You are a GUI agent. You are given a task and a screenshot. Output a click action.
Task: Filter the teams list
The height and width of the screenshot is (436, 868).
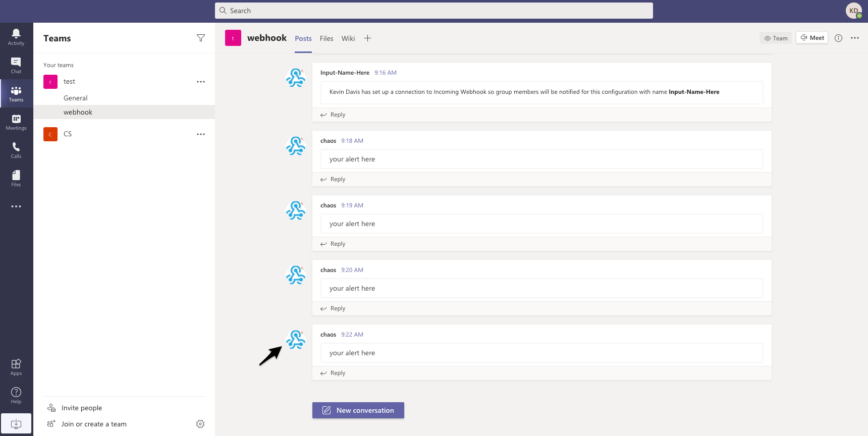201,38
